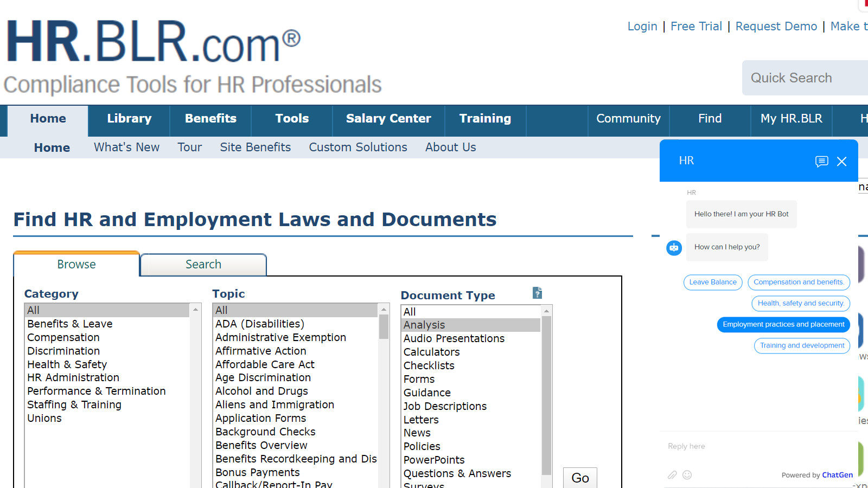Switch to the Search tab
The width and height of the screenshot is (868, 488).
203,265
